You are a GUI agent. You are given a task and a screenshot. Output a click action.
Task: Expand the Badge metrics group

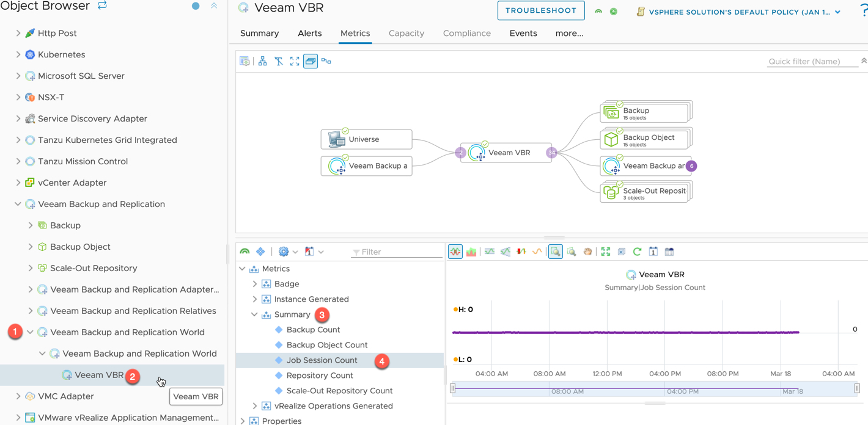coord(254,284)
